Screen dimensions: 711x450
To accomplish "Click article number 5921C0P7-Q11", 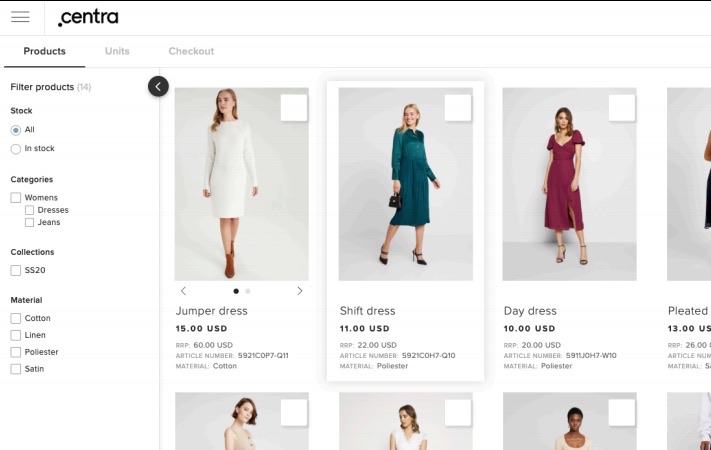I will (263, 356).
